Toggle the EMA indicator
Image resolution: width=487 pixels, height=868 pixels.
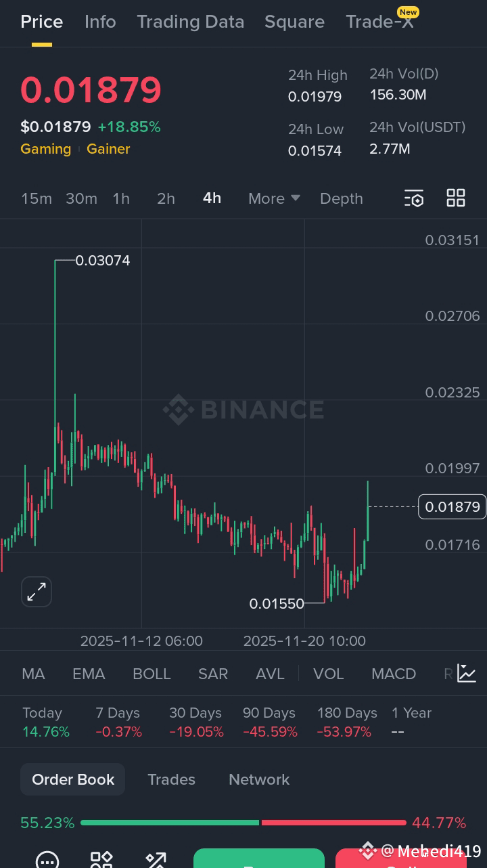pyautogui.click(x=89, y=674)
